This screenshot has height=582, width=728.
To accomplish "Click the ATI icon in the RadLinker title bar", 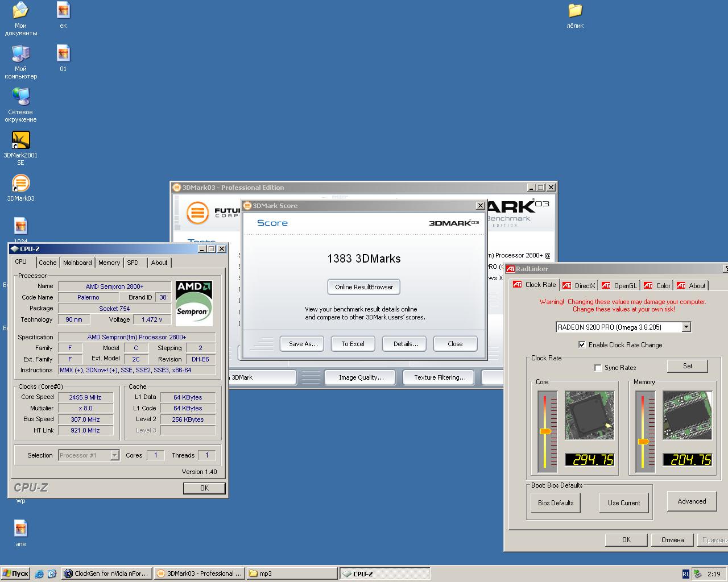I will click(x=511, y=269).
